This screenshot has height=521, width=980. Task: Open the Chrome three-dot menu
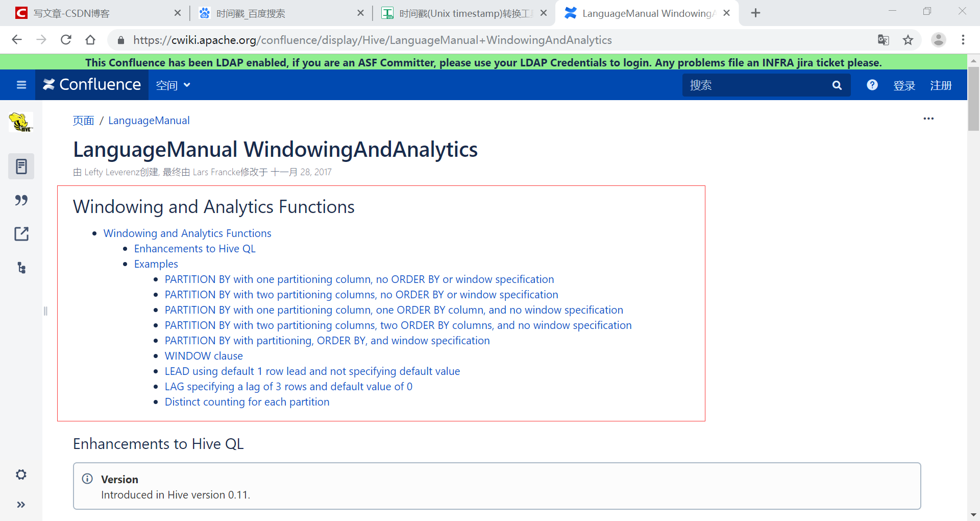(x=963, y=40)
